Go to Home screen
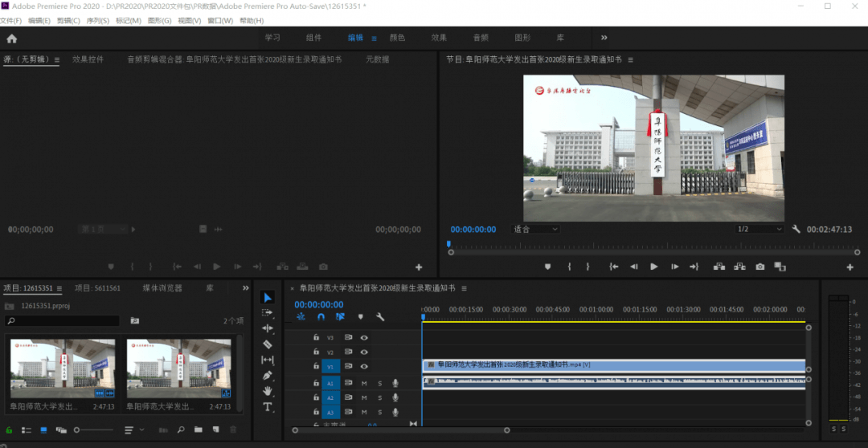Image resolution: width=868 pixels, height=448 pixels. click(x=11, y=39)
